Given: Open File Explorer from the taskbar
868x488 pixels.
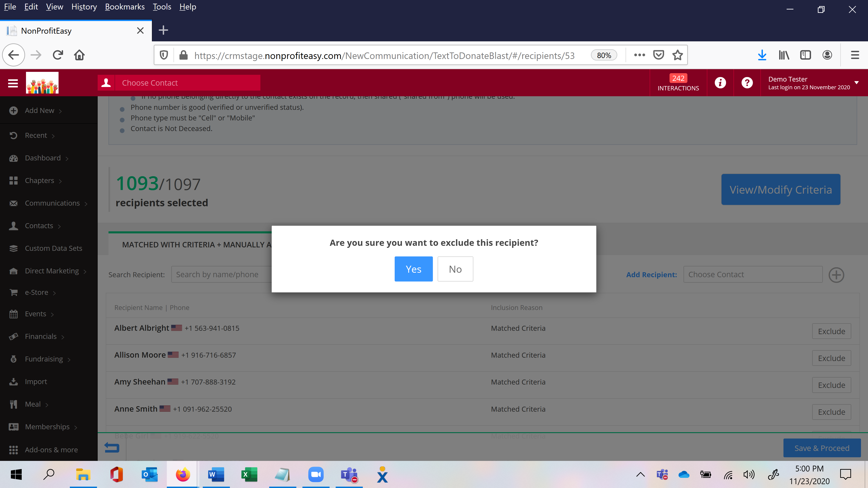Looking at the screenshot, I should (x=83, y=474).
